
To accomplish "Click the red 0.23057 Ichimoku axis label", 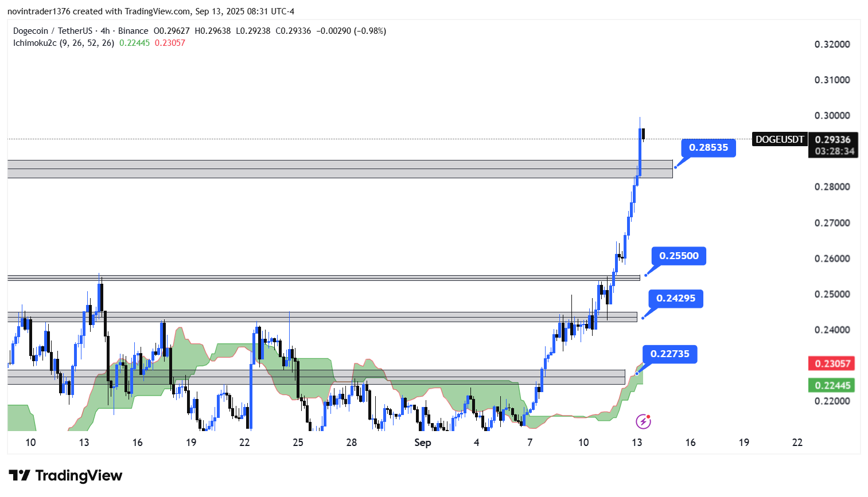I will point(832,363).
